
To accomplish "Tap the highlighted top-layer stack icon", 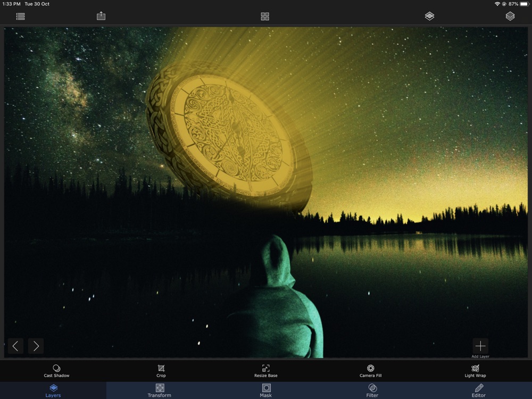I will pos(429,16).
